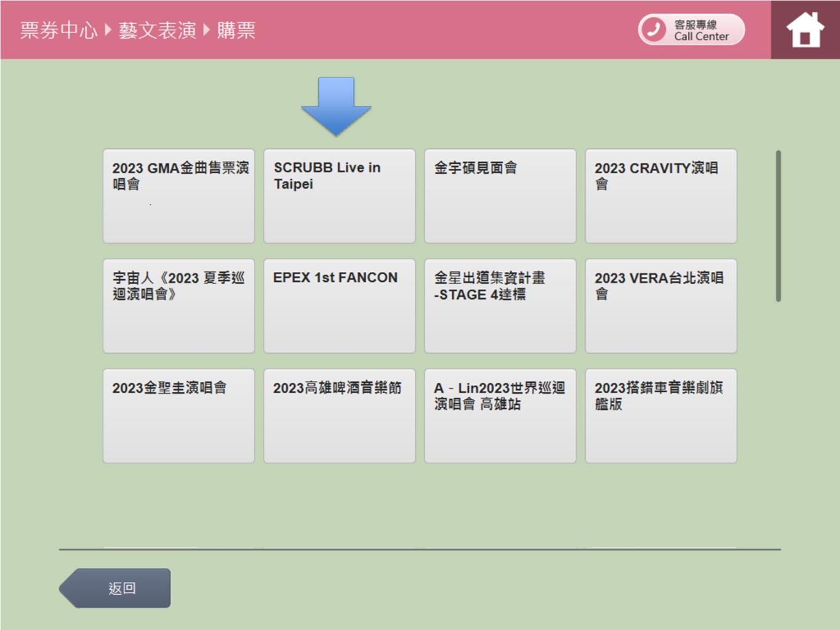Viewport: 840px width, 630px height.
Task: Open 2023高雄啤酒音樂節 event
Action: tap(339, 416)
